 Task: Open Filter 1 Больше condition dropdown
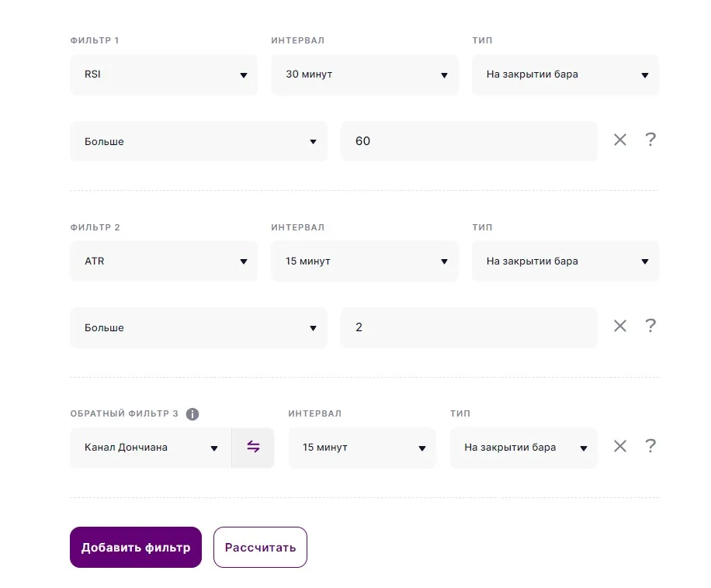pos(198,142)
